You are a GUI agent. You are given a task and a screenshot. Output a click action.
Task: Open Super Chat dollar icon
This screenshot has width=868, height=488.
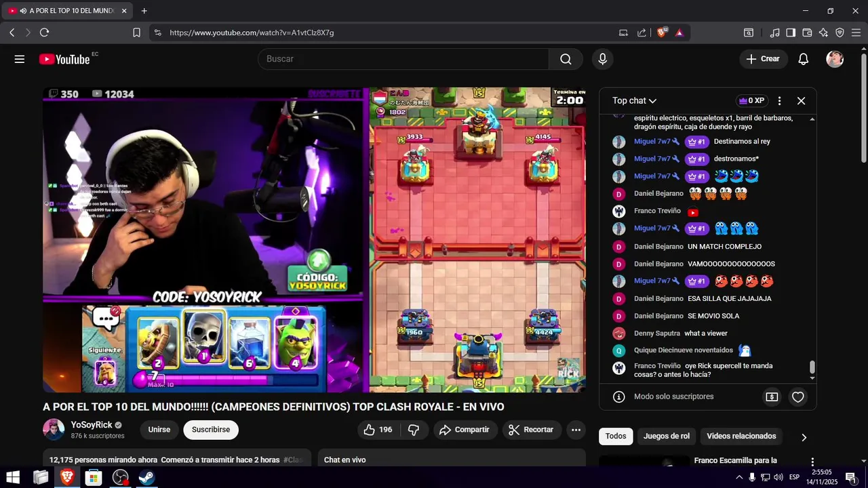[x=772, y=397]
